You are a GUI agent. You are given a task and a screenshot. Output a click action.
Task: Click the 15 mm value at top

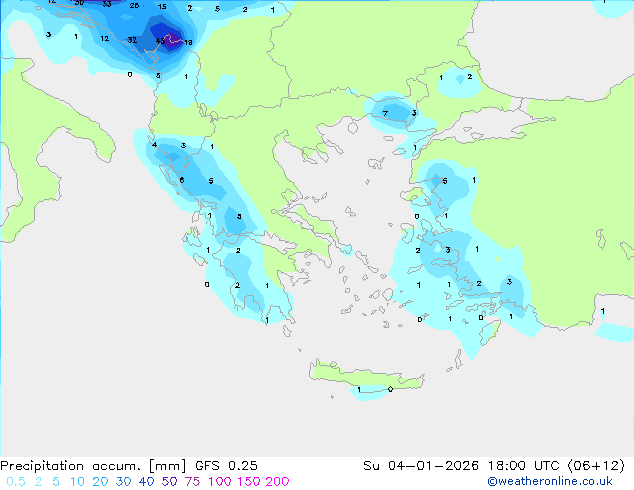tap(162, 6)
